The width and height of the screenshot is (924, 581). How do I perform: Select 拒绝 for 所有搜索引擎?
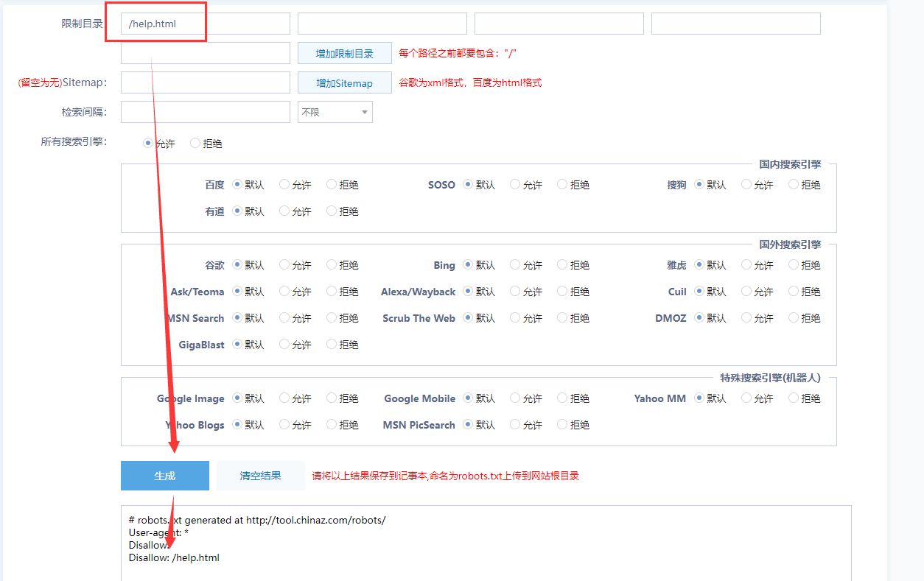click(195, 144)
